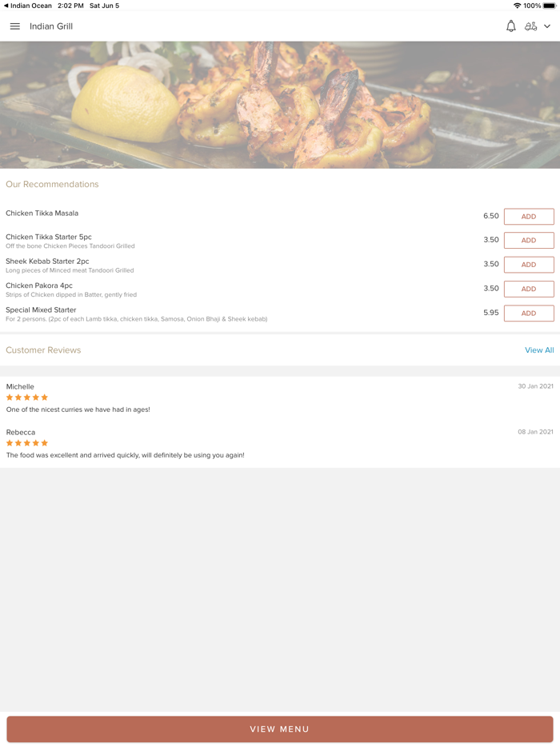Click the Customer Reviews section heading
Screen dimensions: 560x747
(x=42, y=350)
